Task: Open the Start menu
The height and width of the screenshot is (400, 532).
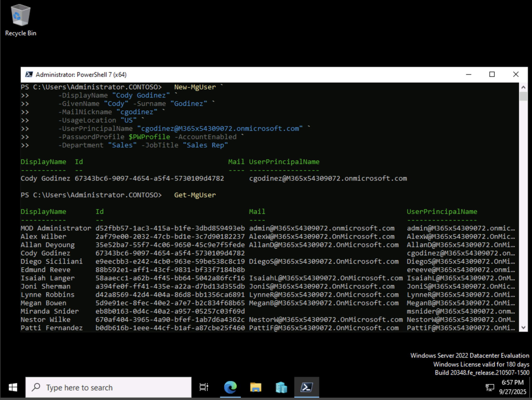Action: pyautogui.click(x=12, y=387)
